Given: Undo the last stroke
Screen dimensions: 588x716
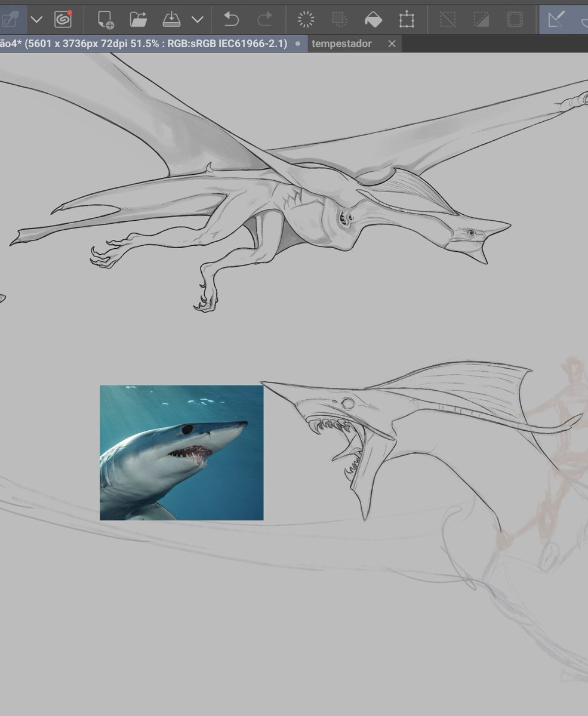Looking at the screenshot, I should 231,20.
